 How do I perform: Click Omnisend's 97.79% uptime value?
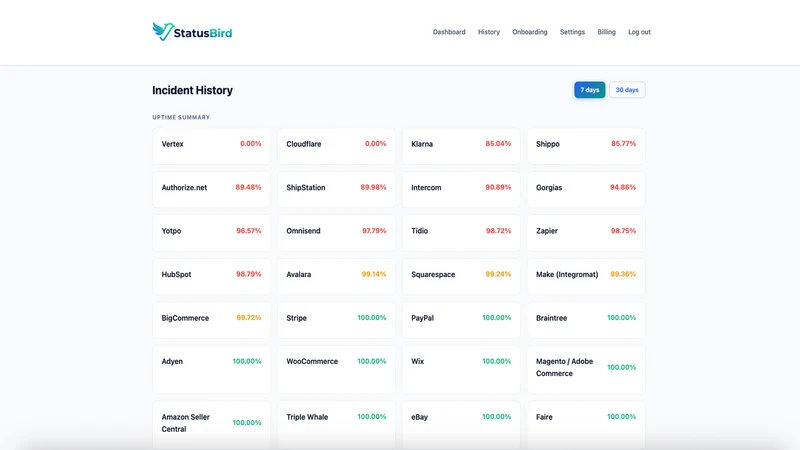[x=374, y=231]
